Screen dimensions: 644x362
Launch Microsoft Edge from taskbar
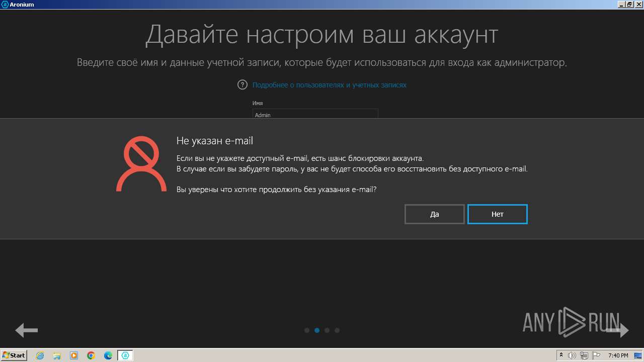coord(108,355)
